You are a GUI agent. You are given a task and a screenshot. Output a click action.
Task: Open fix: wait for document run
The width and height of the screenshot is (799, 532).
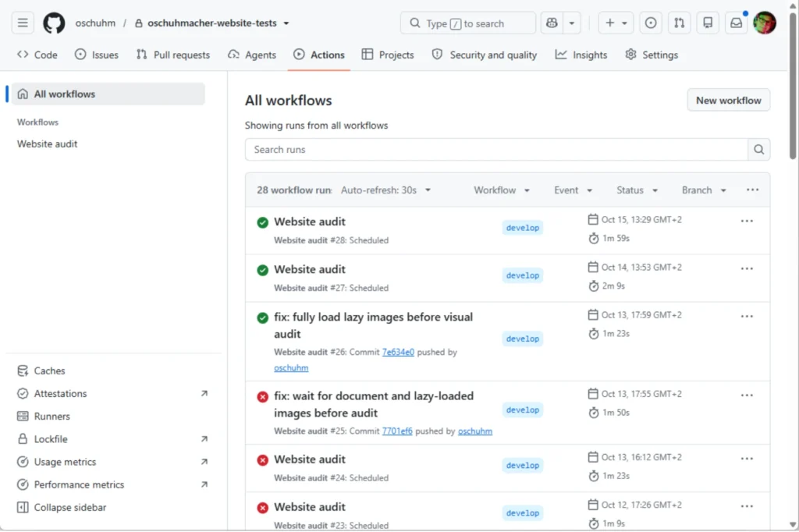pos(374,404)
